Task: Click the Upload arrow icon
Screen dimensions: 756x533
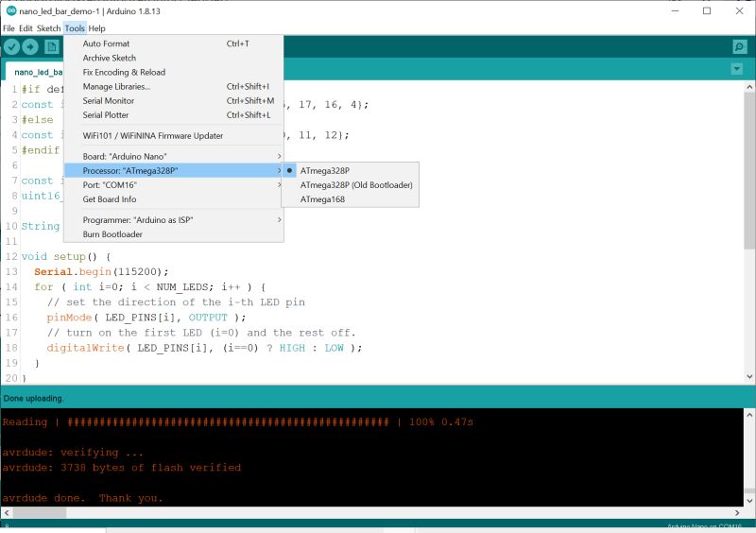Action: pyautogui.click(x=30, y=47)
